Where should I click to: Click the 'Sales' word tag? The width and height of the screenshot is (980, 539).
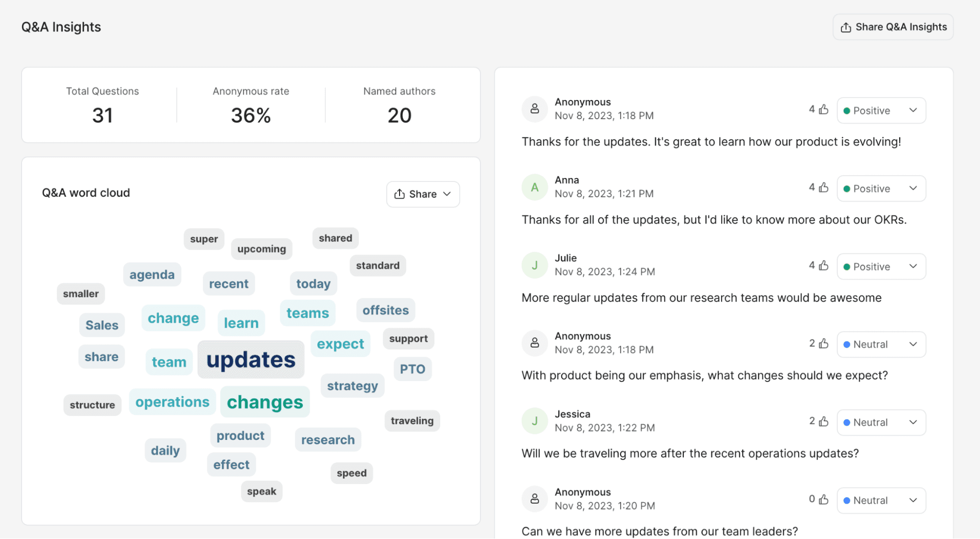(102, 325)
